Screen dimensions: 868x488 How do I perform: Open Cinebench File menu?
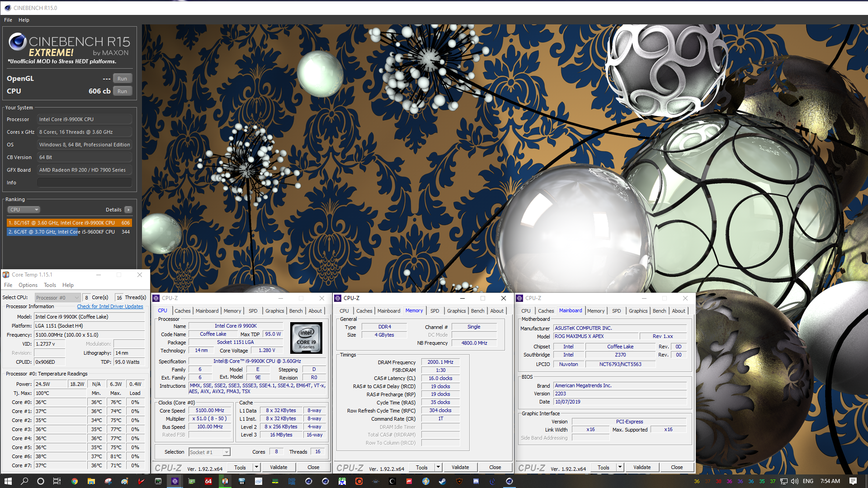click(8, 20)
